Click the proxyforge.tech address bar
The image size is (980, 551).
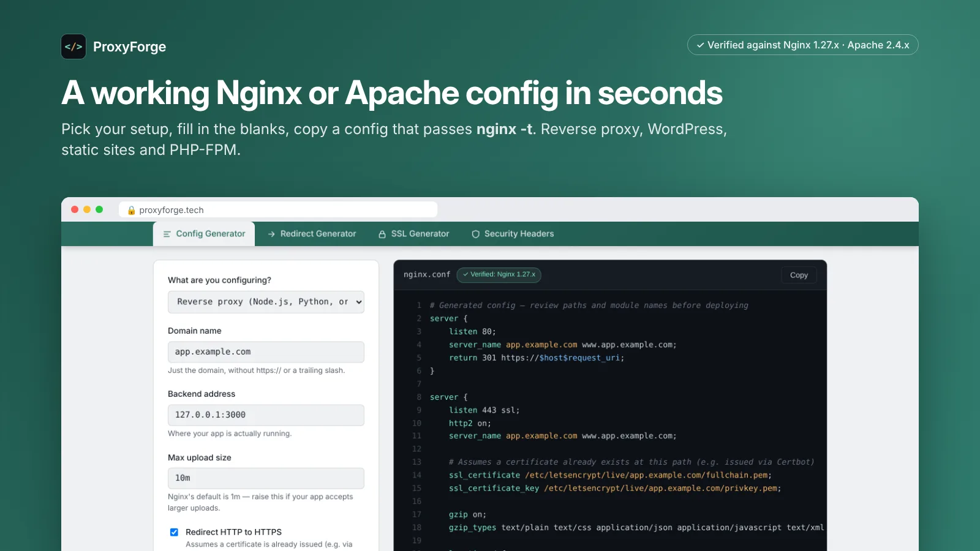(278, 210)
